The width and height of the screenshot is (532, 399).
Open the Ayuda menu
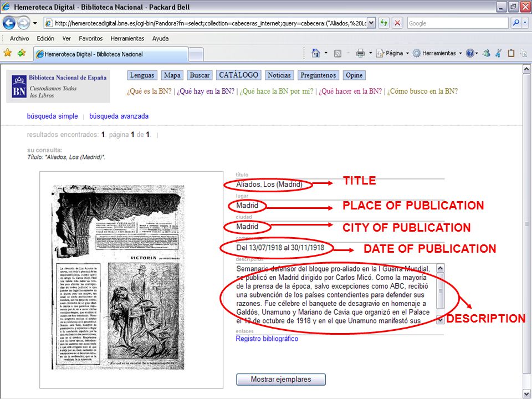pyautogui.click(x=161, y=38)
